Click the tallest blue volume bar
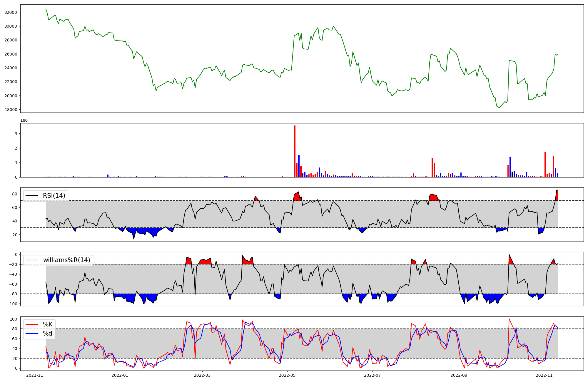Viewport: 588px width, 382px height. [299, 166]
